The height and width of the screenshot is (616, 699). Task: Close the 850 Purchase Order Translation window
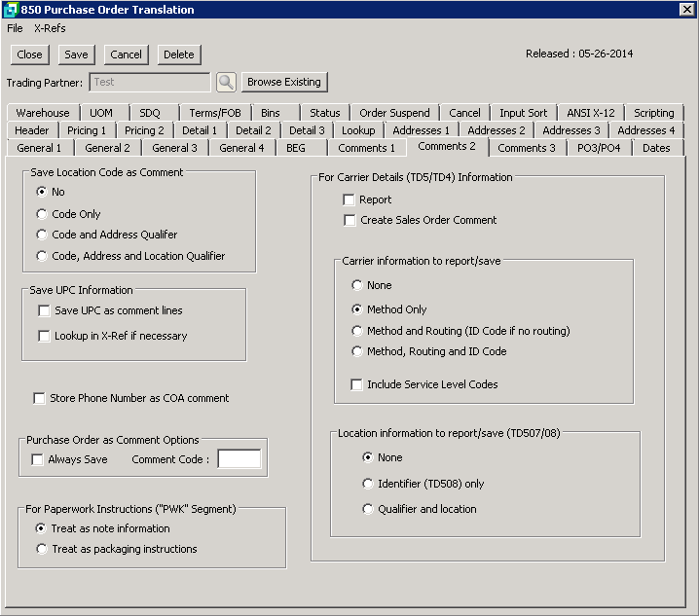[x=686, y=10]
